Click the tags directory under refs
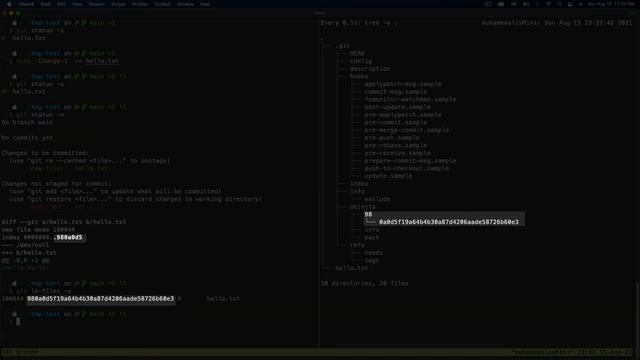The height and width of the screenshot is (360, 640). click(x=371, y=260)
